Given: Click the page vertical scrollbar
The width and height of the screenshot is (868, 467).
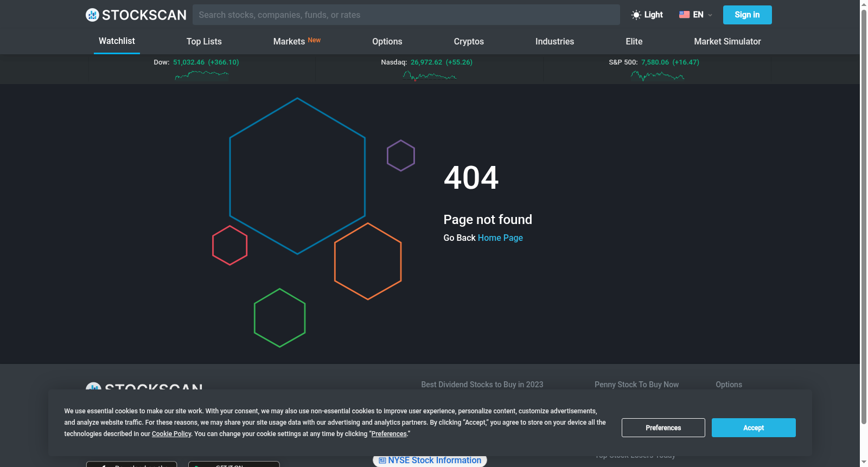Looking at the screenshot, I should tap(864, 216).
